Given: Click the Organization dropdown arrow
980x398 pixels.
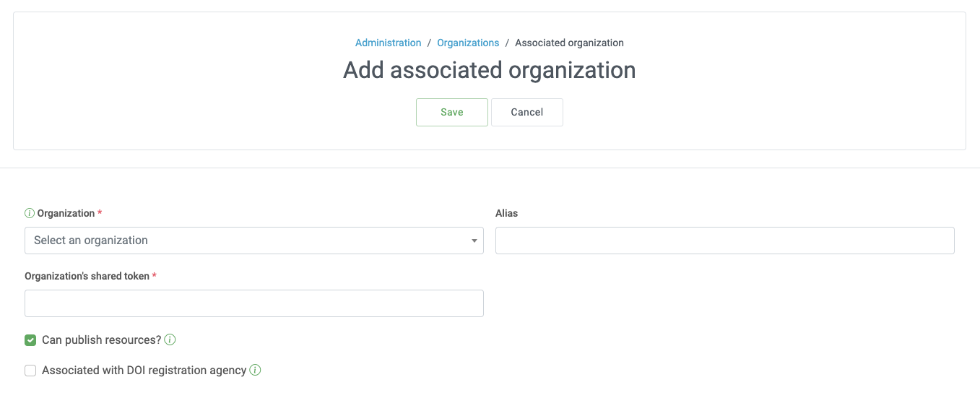Looking at the screenshot, I should tap(474, 241).
